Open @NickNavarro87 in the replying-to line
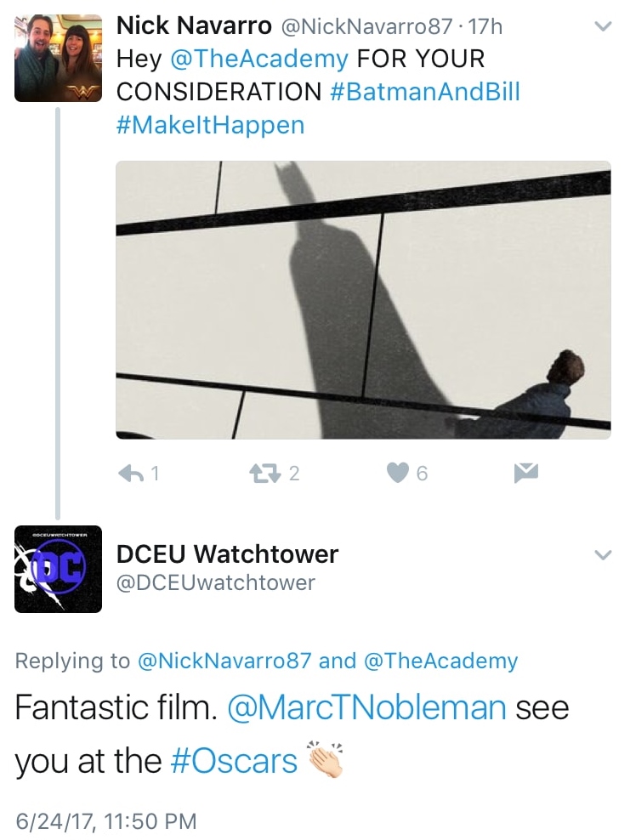The width and height of the screenshot is (630, 840). tap(224, 661)
